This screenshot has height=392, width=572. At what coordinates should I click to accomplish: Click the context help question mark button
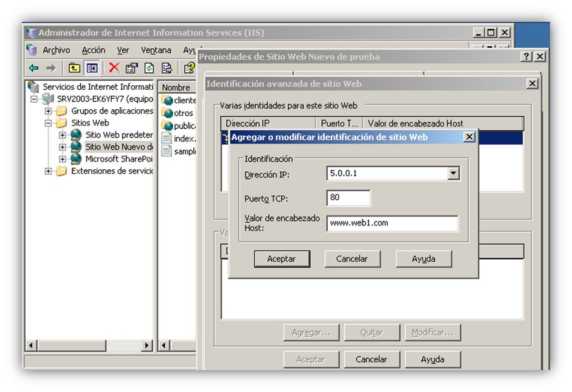point(525,57)
